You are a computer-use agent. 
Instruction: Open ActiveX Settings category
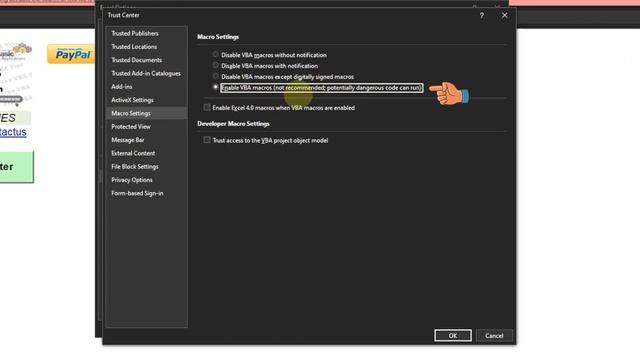coord(147,100)
